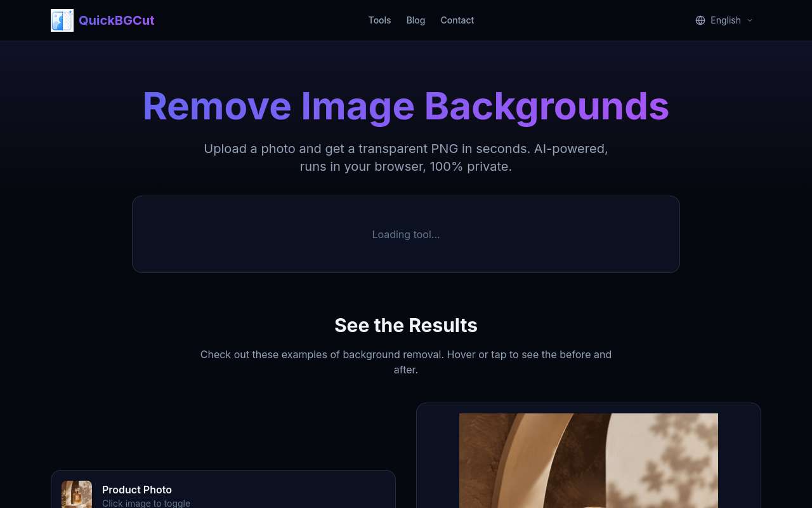Open the Tools menu item

click(379, 20)
